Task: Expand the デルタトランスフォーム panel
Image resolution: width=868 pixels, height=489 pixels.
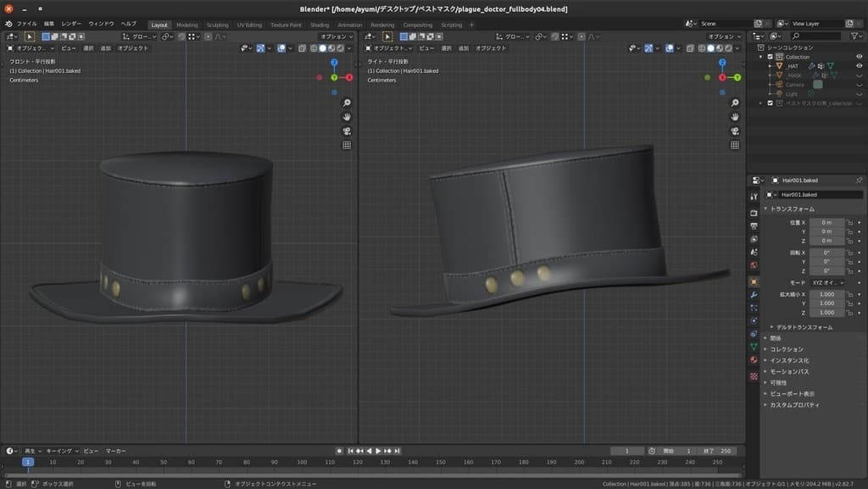Action: point(801,327)
